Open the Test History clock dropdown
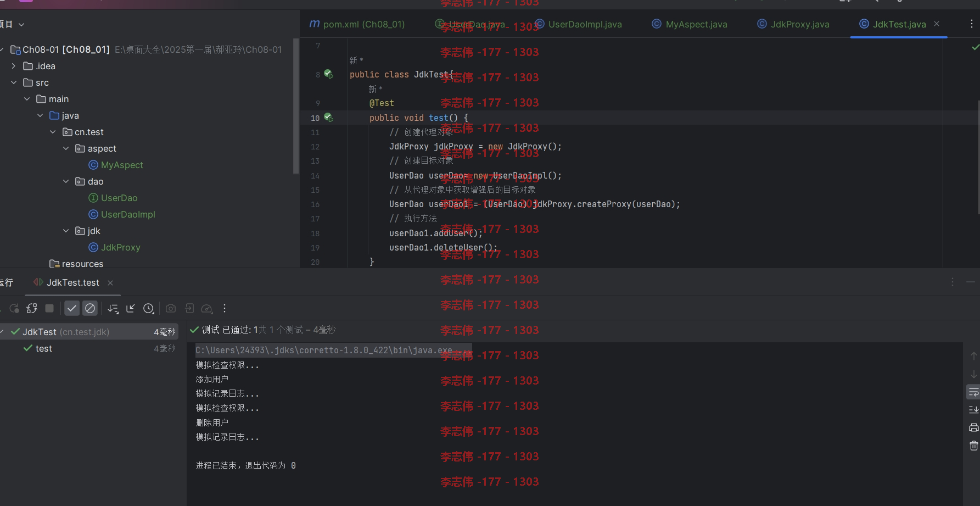The image size is (980, 506). 149,308
